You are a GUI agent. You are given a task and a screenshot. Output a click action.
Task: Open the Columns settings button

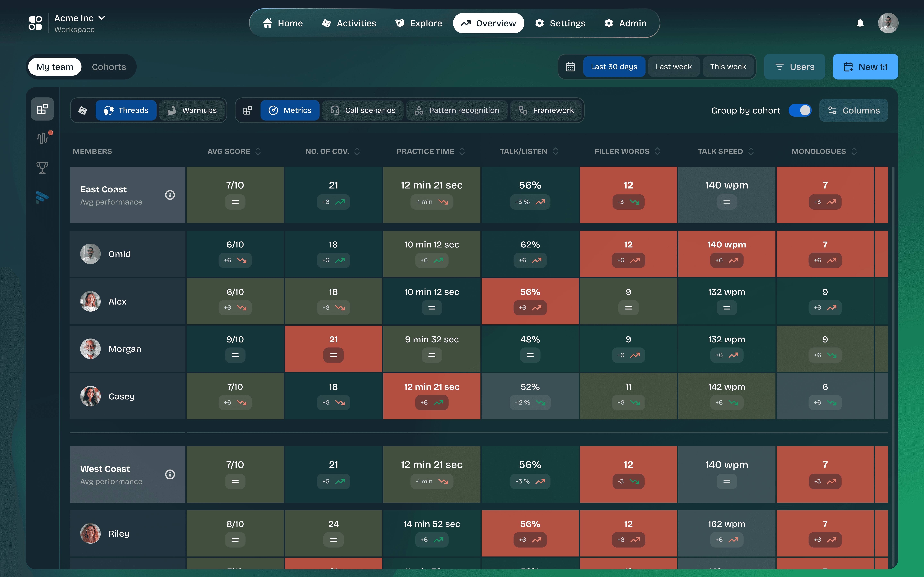click(x=853, y=110)
